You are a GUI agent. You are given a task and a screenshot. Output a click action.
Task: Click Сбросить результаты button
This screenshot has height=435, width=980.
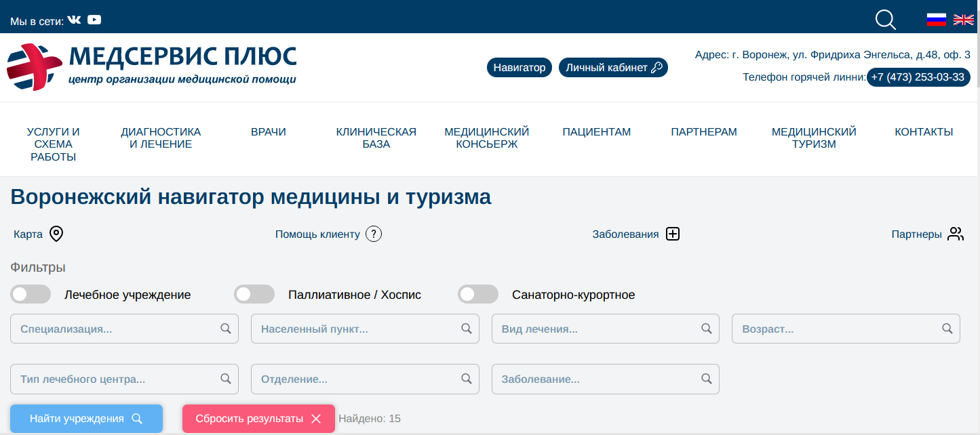[258, 419]
